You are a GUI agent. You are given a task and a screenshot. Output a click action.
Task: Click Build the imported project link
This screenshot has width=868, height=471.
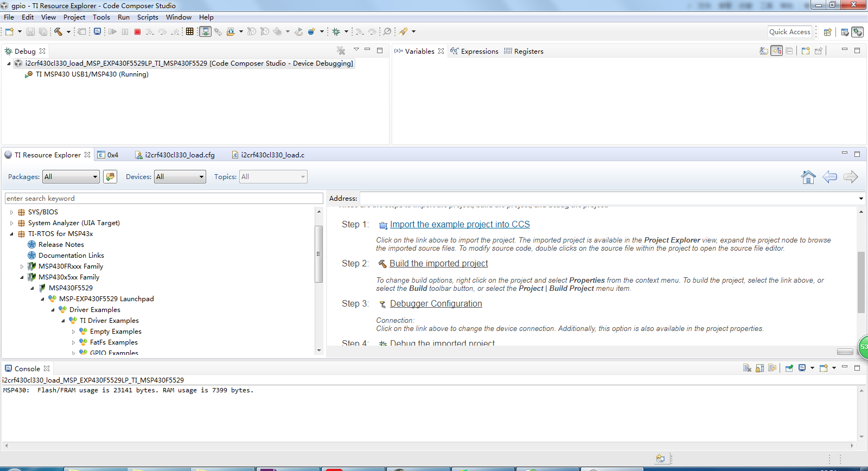coord(439,264)
